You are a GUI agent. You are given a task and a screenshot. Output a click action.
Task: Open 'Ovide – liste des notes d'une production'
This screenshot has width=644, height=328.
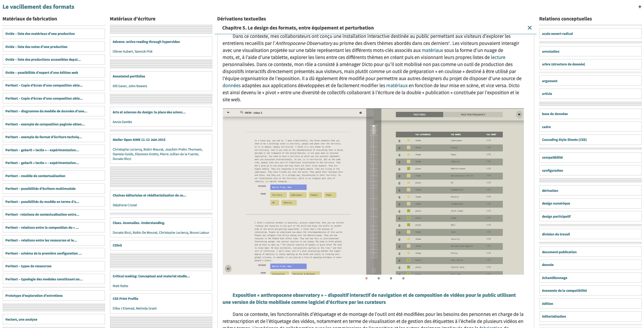pos(54,47)
